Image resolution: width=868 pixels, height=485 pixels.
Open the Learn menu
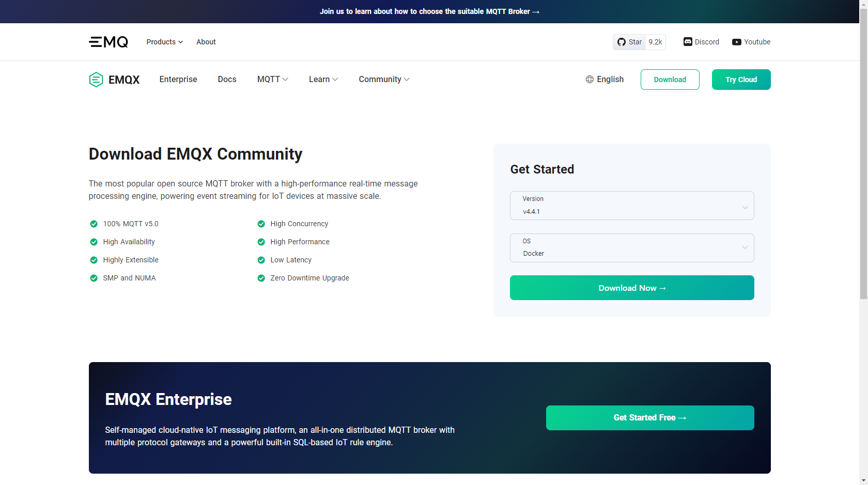tap(323, 79)
